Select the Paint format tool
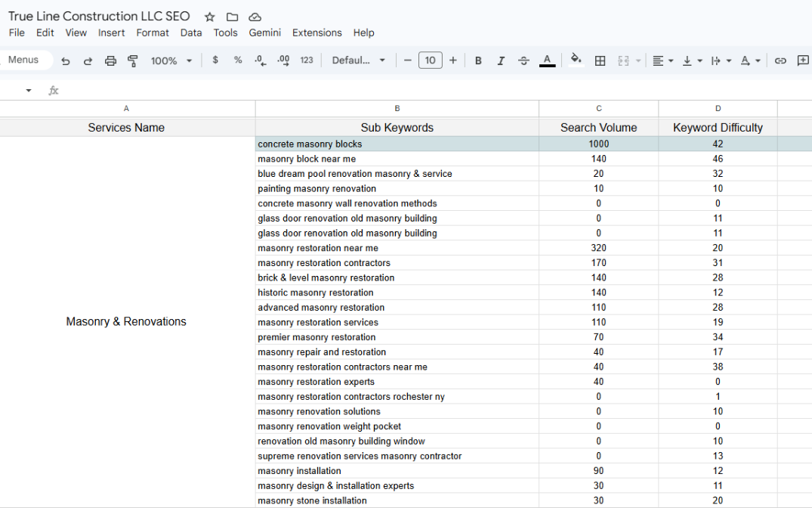Viewport: 812px width, 508px height. pyautogui.click(x=133, y=60)
